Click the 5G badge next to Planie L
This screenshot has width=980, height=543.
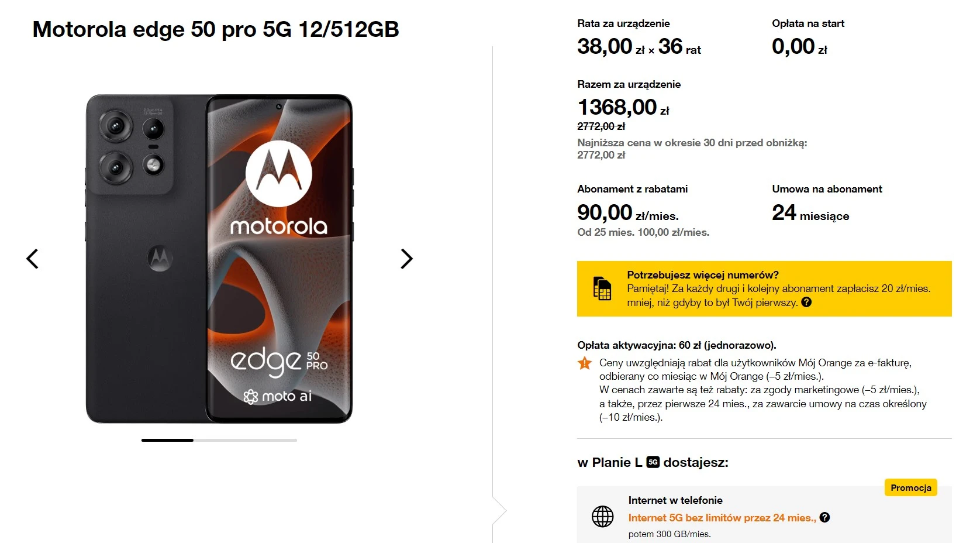pyautogui.click(x=653, y=462)
